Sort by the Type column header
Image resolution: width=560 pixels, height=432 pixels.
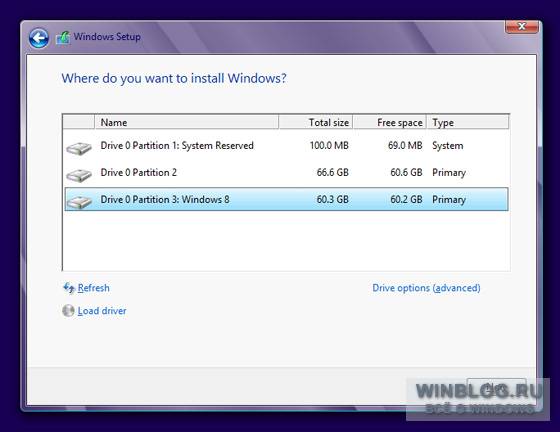pos(468,122)
